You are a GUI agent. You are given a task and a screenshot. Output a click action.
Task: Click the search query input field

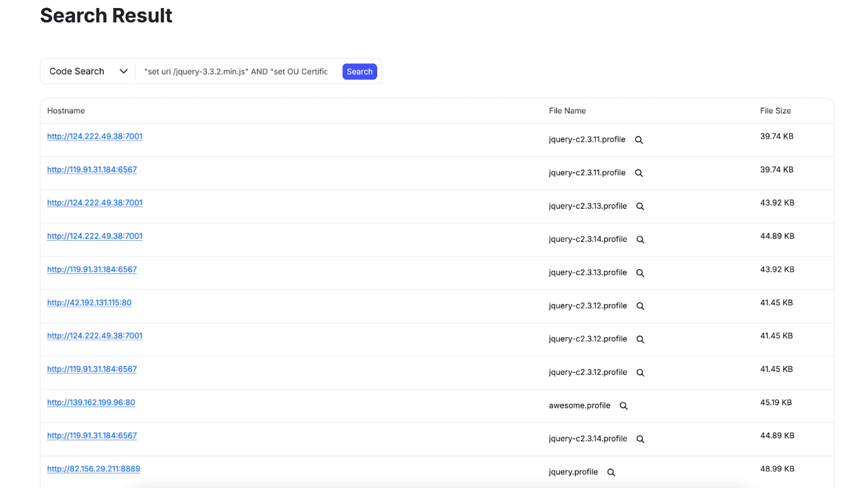[236, 72]
